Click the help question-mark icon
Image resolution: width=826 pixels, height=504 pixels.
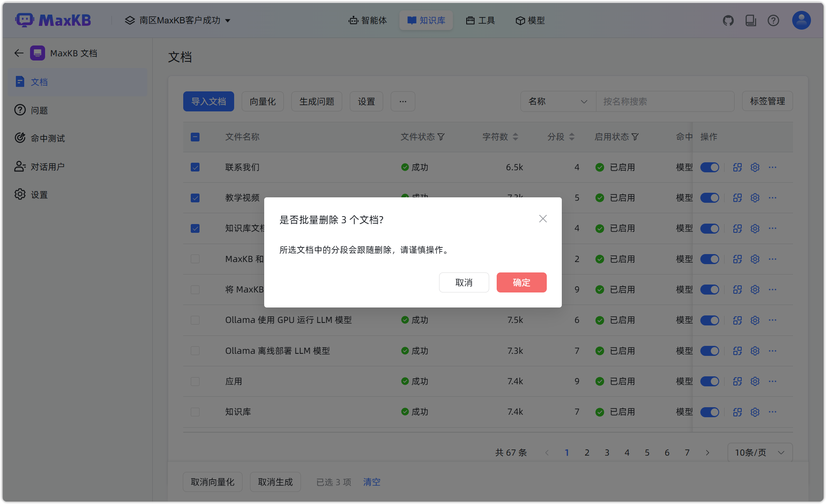pyautogui.click(x=773, y=20)
